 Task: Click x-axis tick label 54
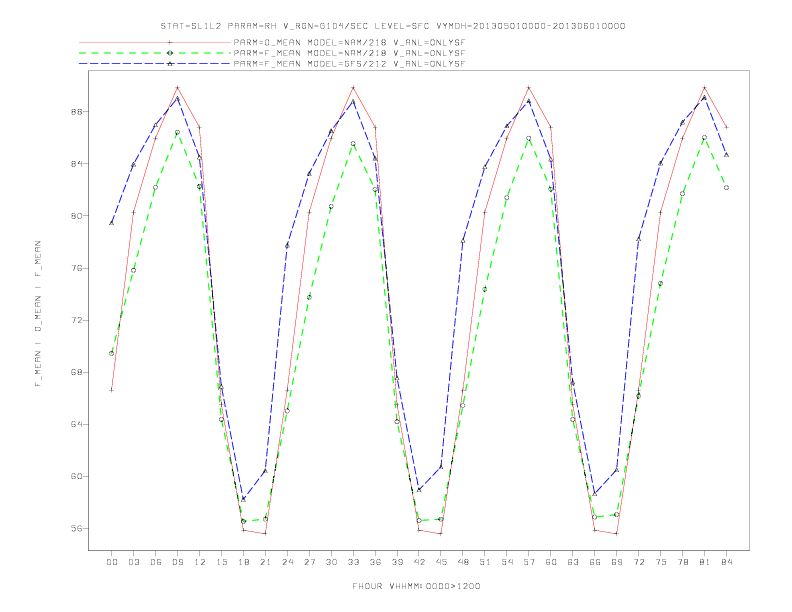[x=507, y=562]
